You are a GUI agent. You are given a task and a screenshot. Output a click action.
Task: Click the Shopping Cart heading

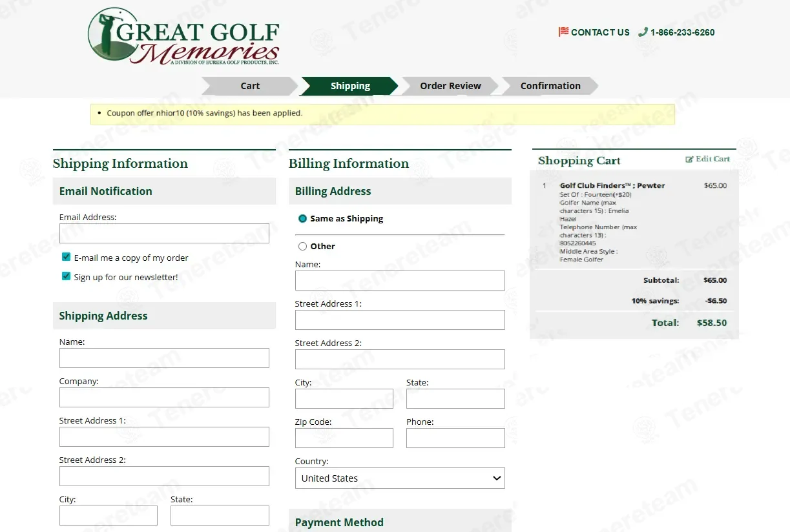tap(579, 161)
